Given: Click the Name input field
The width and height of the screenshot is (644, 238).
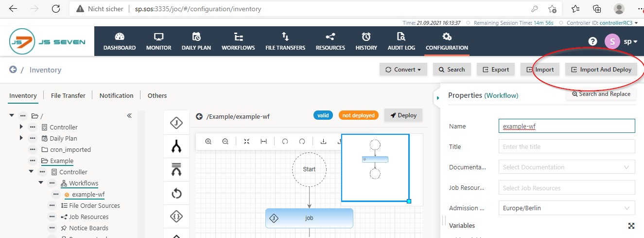Looking at the screenshot, I should click(567, 126).
